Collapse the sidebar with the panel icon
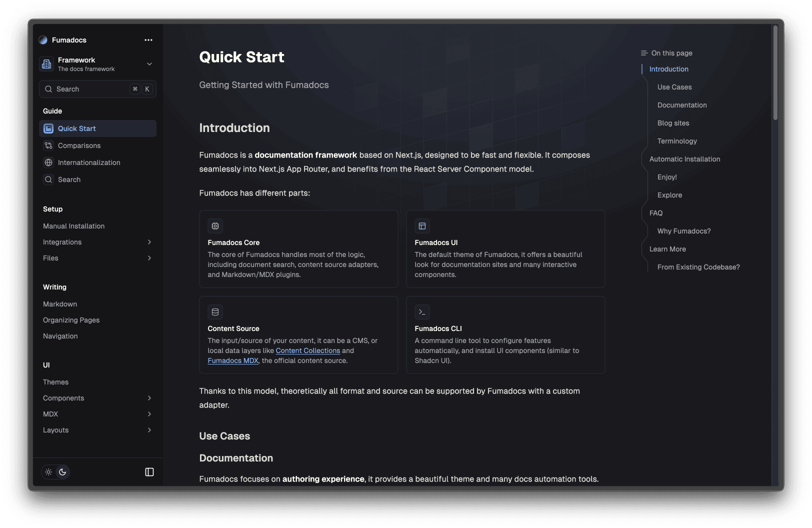812x528 pixels. [149, 472]
